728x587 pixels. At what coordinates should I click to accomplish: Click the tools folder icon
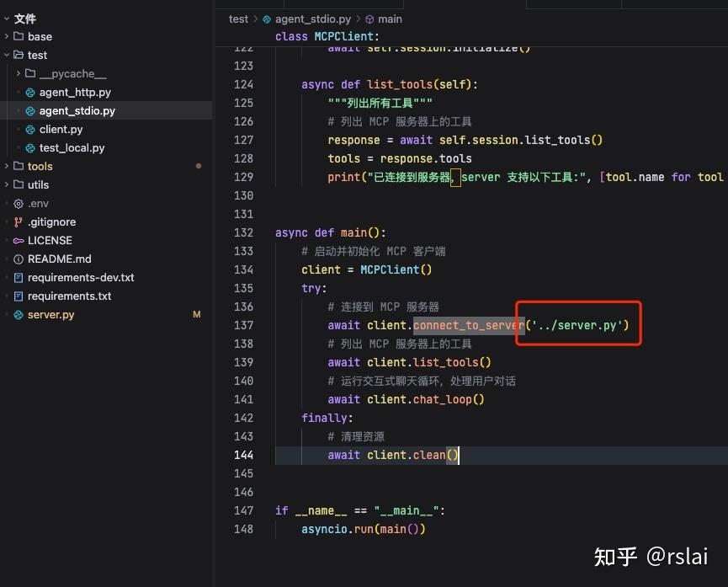[x=19, y=166]
